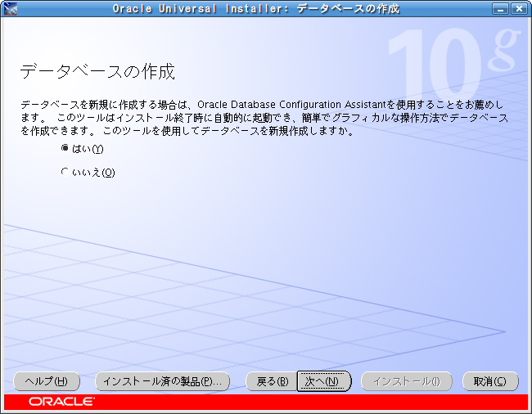Click the greyed-out インストール(I) button

tap(407, 381)
